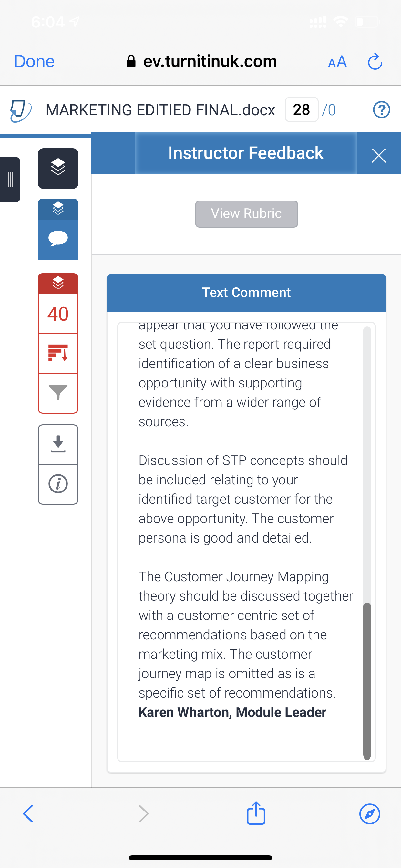
Task: Show submission info via the i icon
Action: point(58,484)
